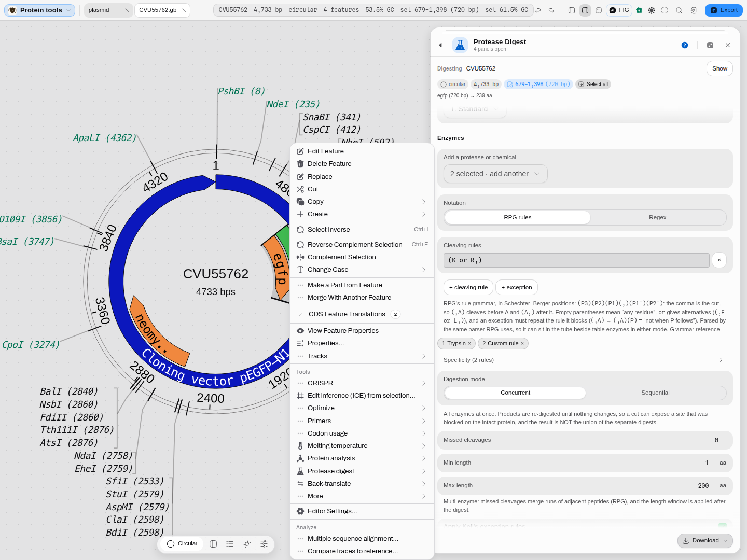Pop out the Protease Digest panel

[710, 45]
